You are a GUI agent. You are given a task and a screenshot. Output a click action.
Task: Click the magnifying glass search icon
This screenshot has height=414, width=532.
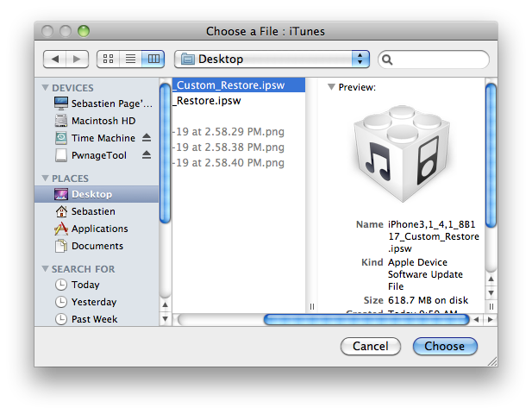pyautogui.click(x=387, y=60)
